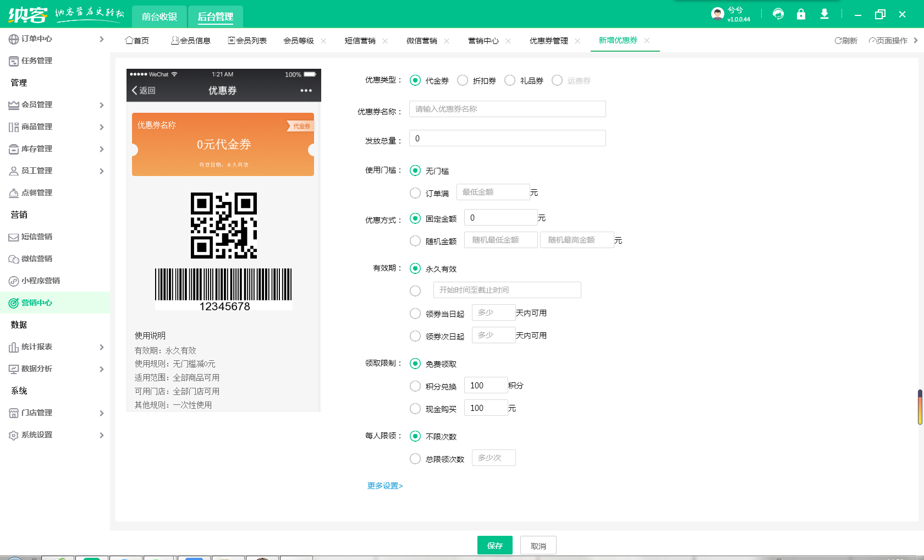
Task: Open 订单中心 sidebar icon
Action: [x=14, y=39]
